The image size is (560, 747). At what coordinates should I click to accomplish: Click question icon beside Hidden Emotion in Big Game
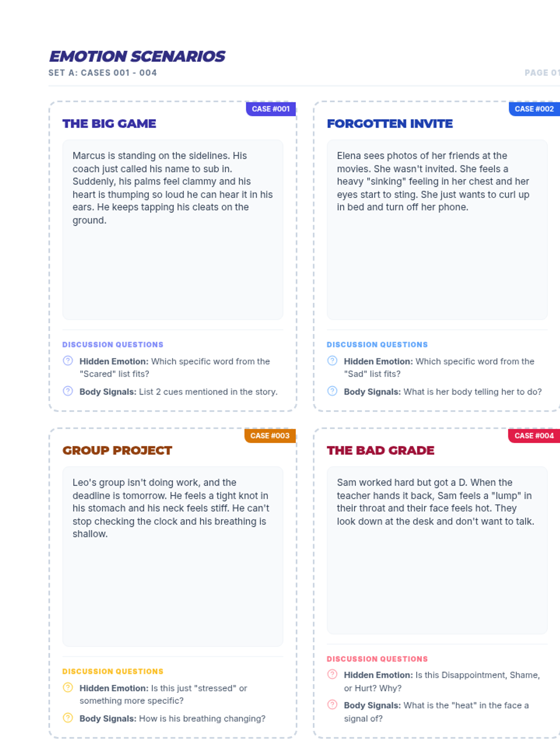(x=68, y=360)
